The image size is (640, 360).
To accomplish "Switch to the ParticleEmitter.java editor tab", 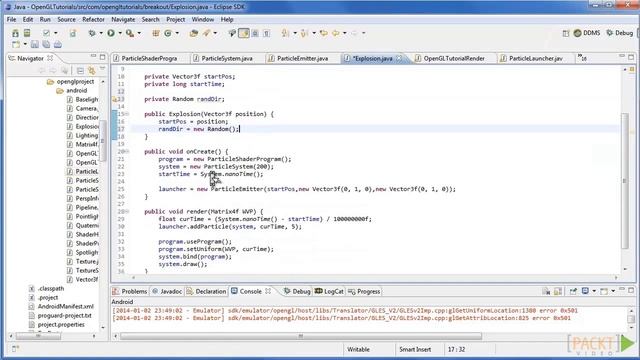I will click(x=302, y=58).
